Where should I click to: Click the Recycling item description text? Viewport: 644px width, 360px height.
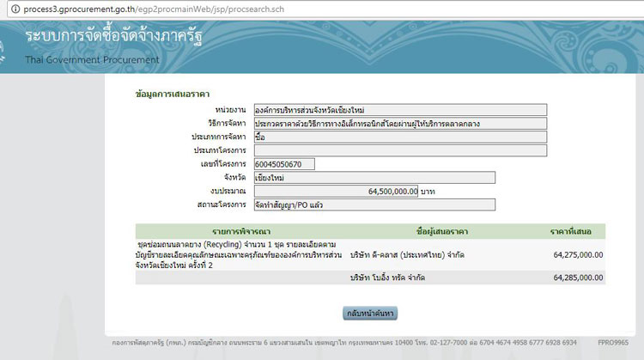[x=238, y=255]
